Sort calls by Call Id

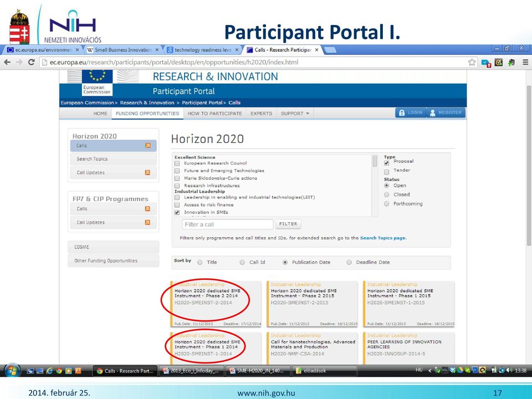pos(242,262)
